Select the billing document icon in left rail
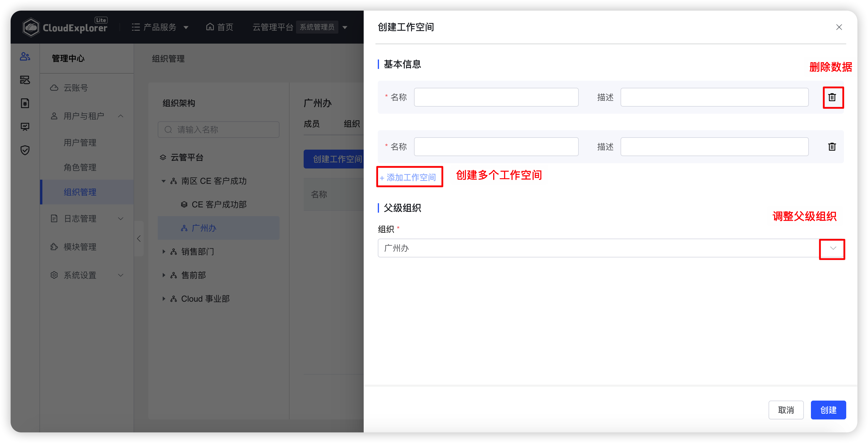This screenshot has width=868, height=443. 25,103
